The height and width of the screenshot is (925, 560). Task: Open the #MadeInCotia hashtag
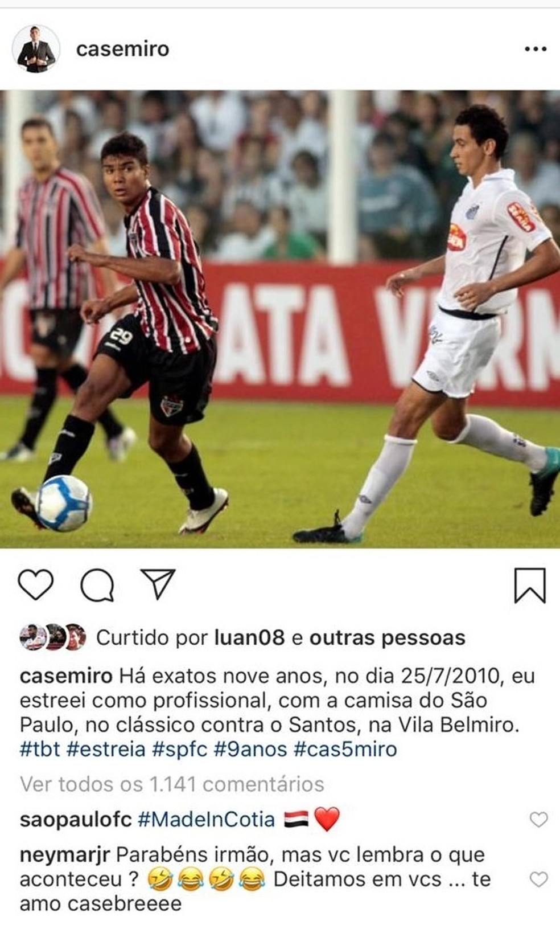click(x=206, y=820)
